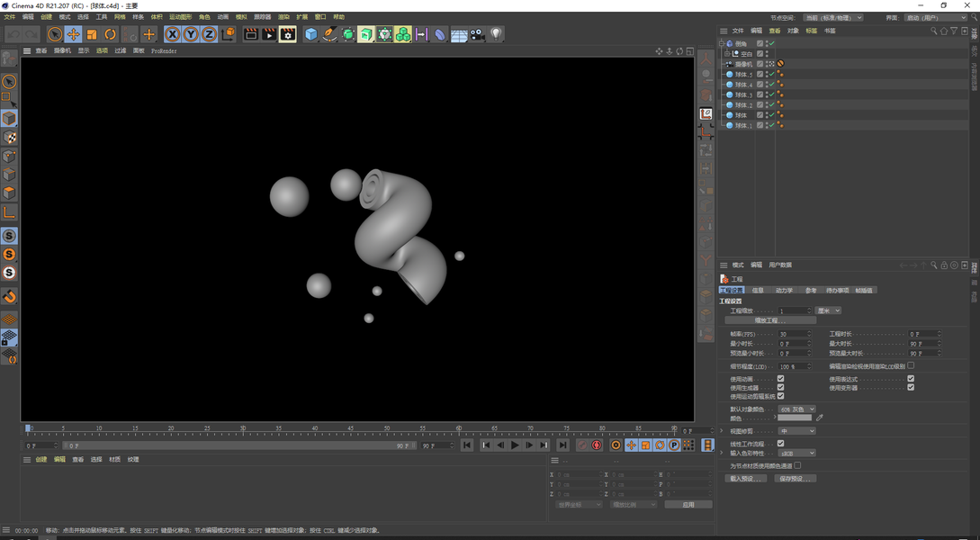The width and height of the screenshot is (980, 540).
Task: Open the 渲染 menu
Action: [283, 17]
